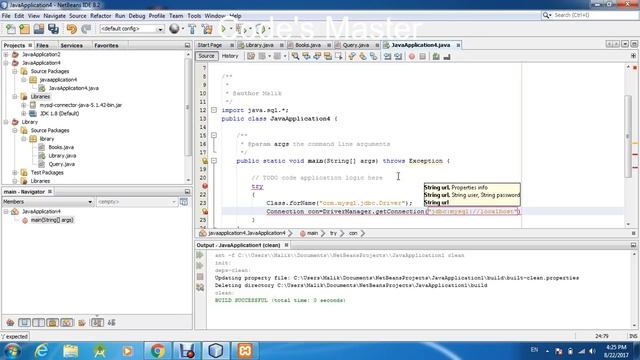Click the Open Project toolbar icon
Screen dimensions: 640x360
39,29
